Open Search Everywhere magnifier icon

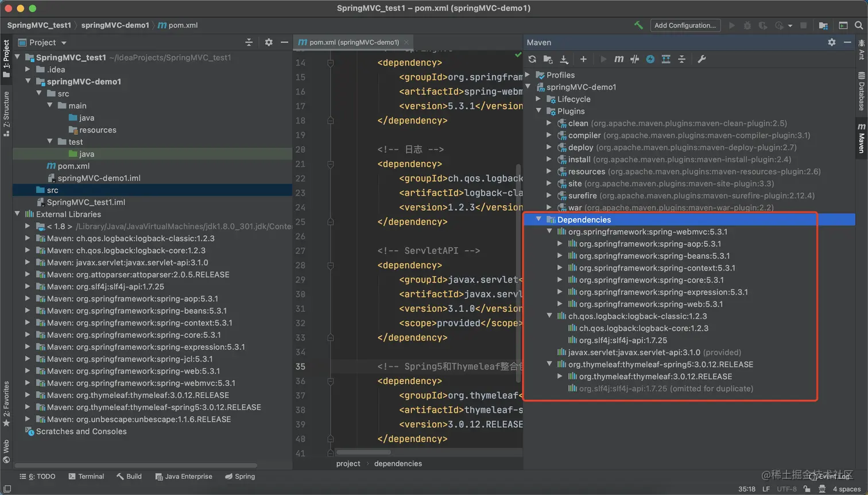point(859,25)
